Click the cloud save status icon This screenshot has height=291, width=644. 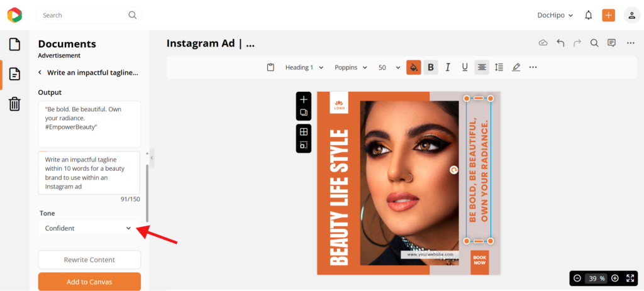coord(543,43)
